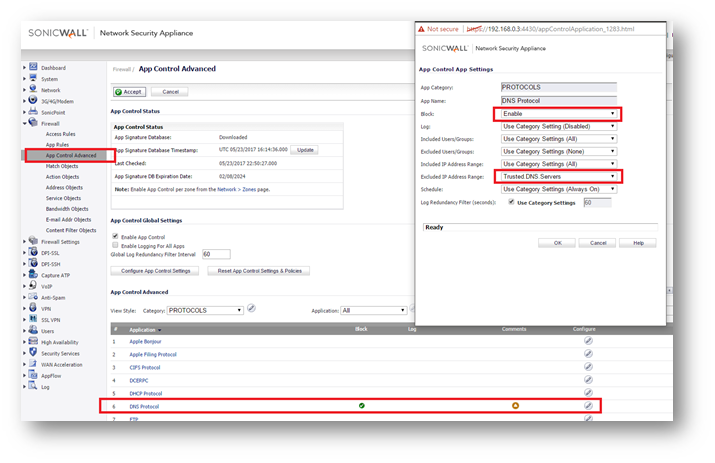Toggle Enable App Control checkbox
This screenshot has height=463, width=715.
[115, 236]
